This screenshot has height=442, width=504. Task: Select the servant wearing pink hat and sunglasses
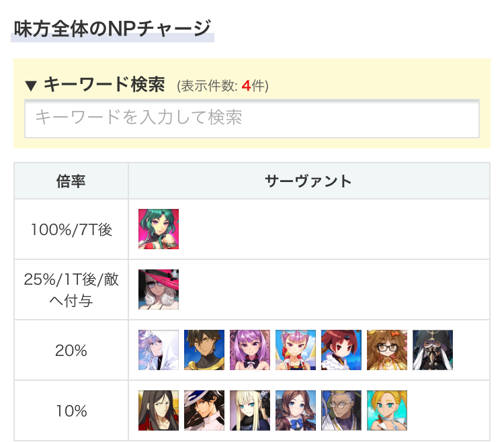(159, 290)
